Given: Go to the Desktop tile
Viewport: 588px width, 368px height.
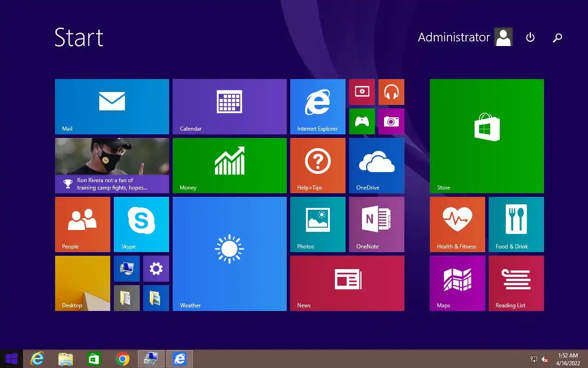Looking at the screenshot, I should [83, 283].
